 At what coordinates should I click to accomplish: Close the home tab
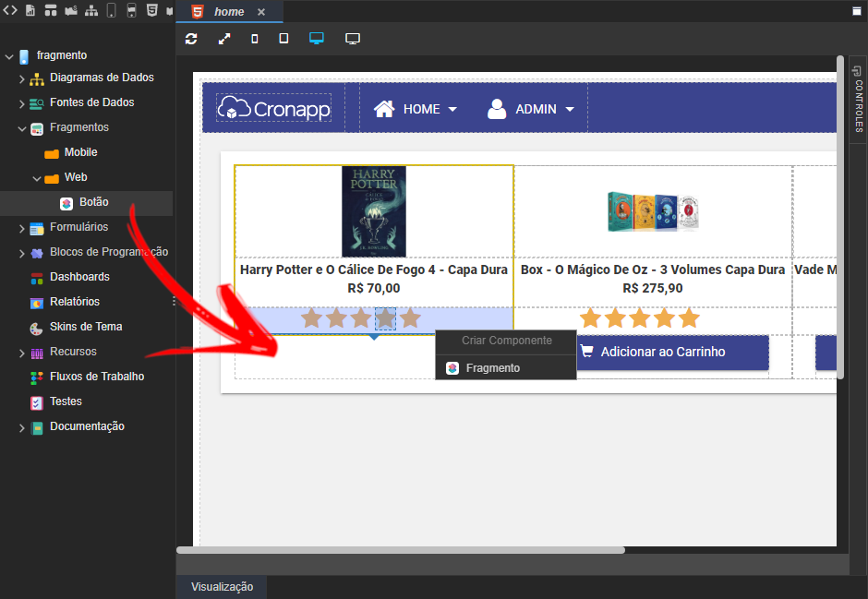click(x=261, y=12)
